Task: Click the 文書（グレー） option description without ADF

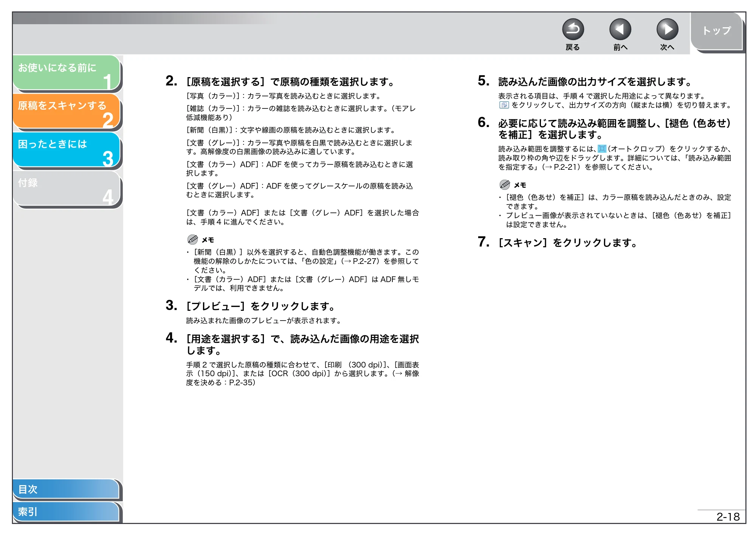Action: [299, 147]
